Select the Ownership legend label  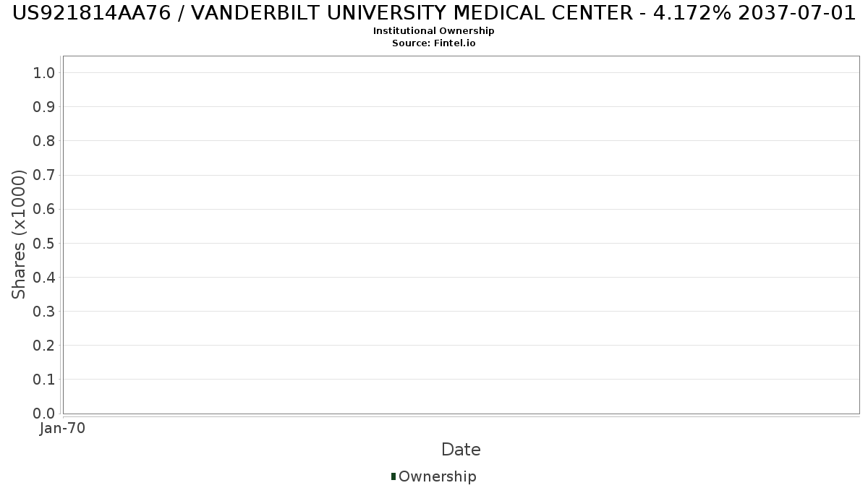pyautogui.click(x=438, y=476)
